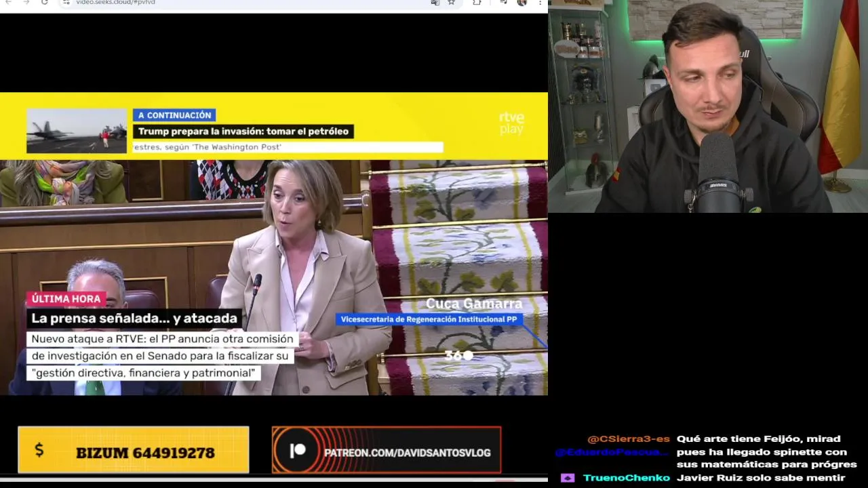Click the browser forward arrow

pos(26,2)
